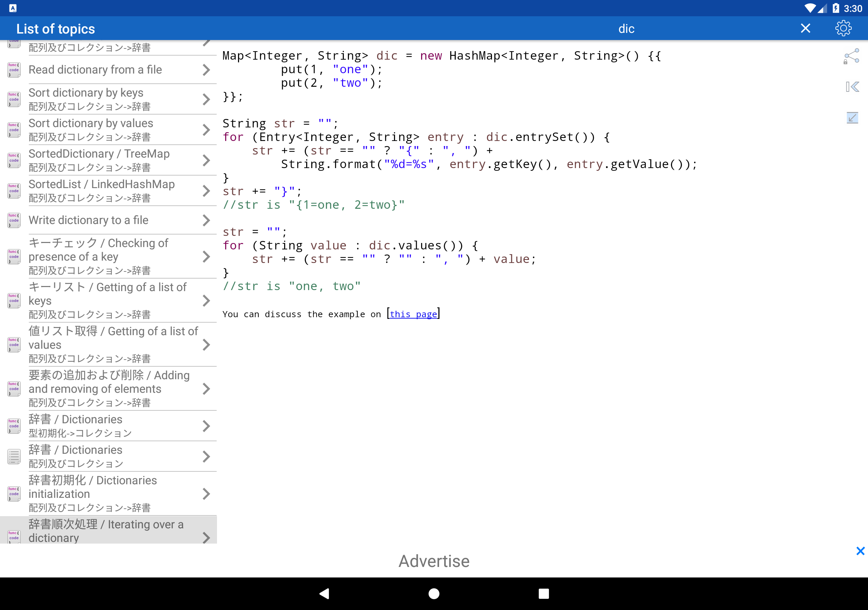Image resolution: width=868 pixels, height=610 pixels.
Task: Collapse the panel with the first-page arrow icon
Action: (852, 87)
